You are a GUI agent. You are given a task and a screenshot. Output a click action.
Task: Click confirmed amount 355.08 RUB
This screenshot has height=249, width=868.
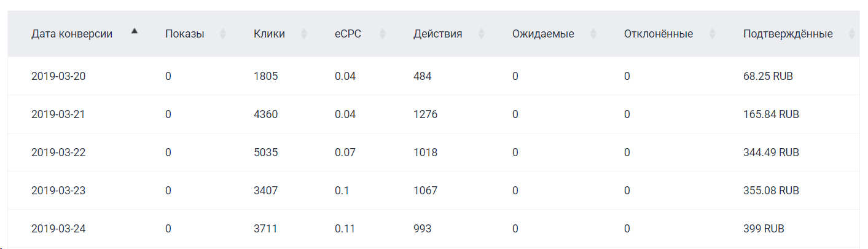(770, 191)
